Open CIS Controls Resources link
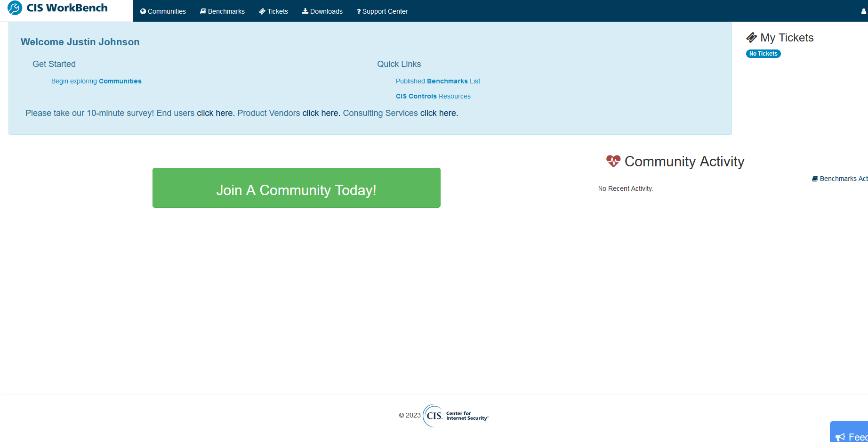Image resolution: width=868 pixels, height=442 pixels. coord(433,96)
